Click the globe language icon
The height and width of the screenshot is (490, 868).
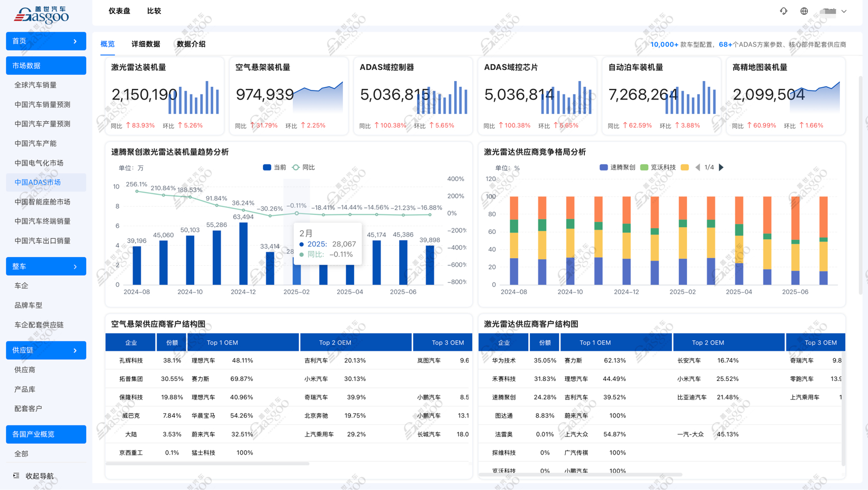[804, 11]
